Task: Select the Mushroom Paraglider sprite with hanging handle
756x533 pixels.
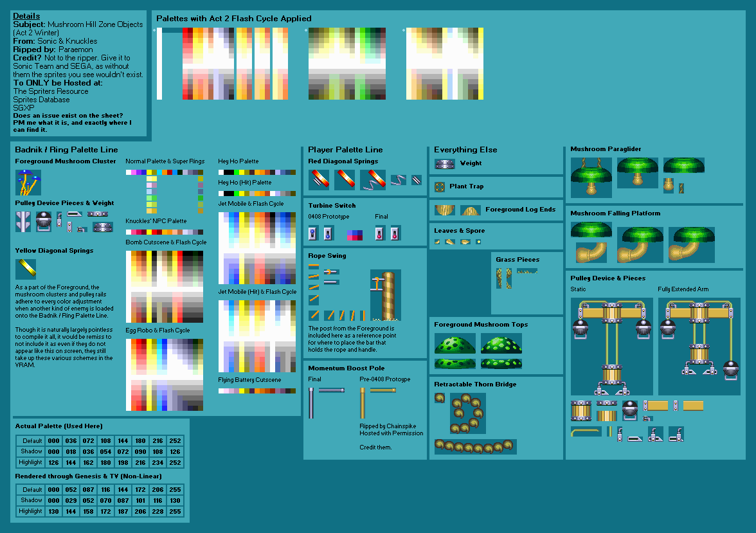Action: coord(591,177)
